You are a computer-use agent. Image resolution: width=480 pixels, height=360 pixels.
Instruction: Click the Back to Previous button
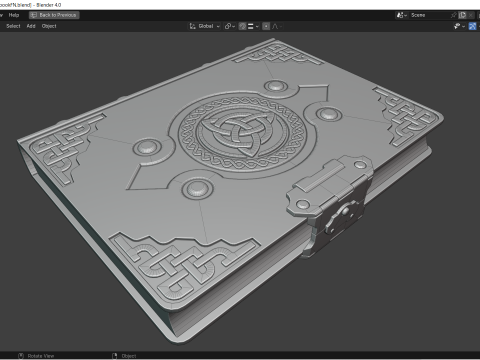pyautogui.click(x=54, y=15)
